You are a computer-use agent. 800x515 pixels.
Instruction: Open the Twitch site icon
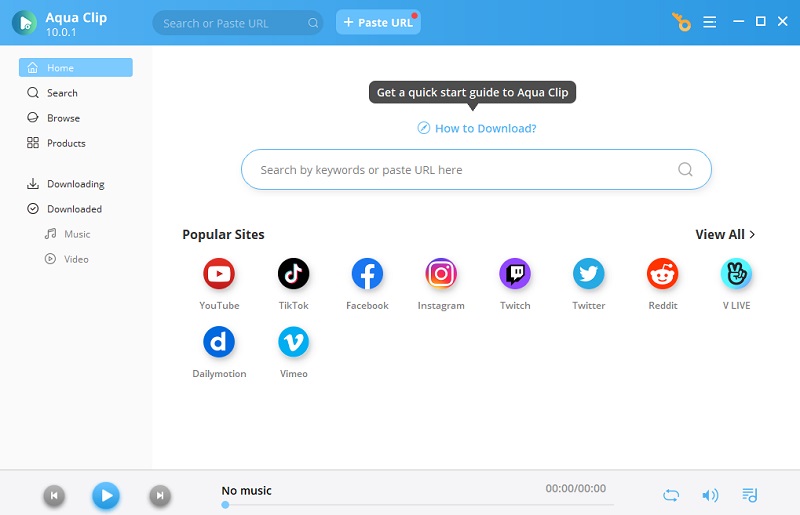[x=515, y=274]
